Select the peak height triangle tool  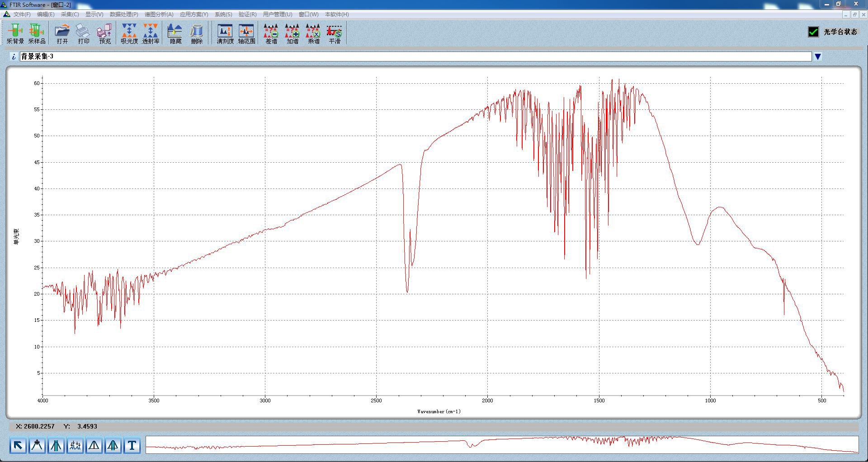point(94,446)
